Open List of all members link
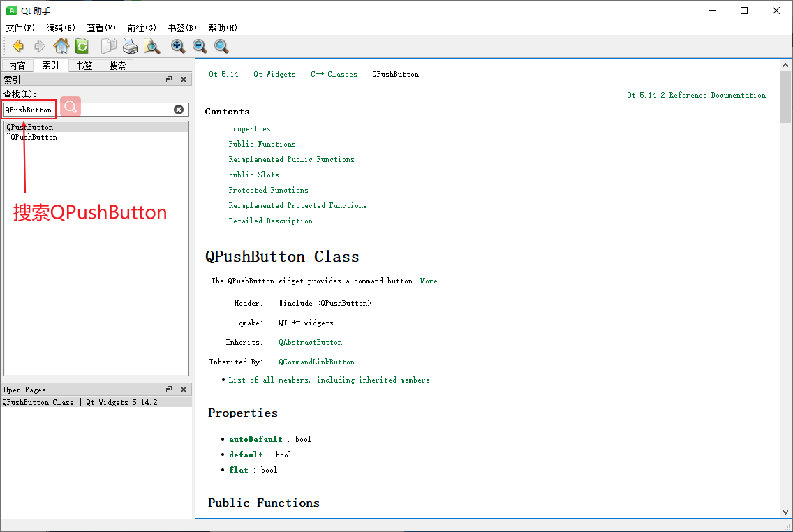Image resolution: width=793 pixels, height=532 pixels. (x=329, y=380)
